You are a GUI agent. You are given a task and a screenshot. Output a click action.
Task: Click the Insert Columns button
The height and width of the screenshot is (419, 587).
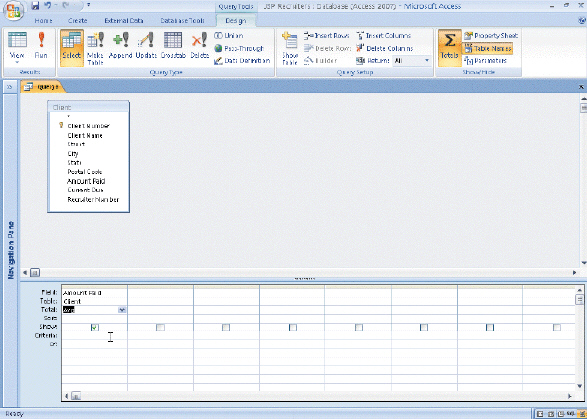384,36
